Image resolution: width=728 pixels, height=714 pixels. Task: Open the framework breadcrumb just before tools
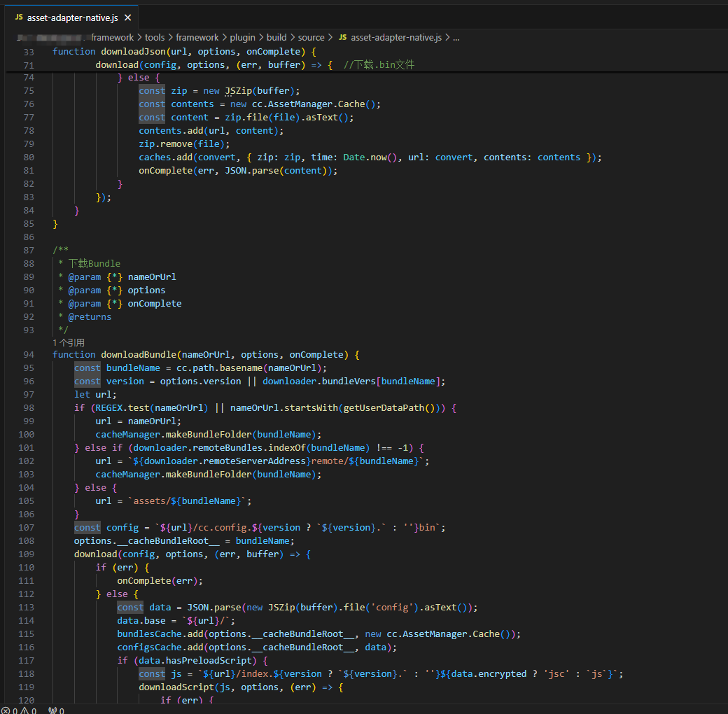point(113,37)
